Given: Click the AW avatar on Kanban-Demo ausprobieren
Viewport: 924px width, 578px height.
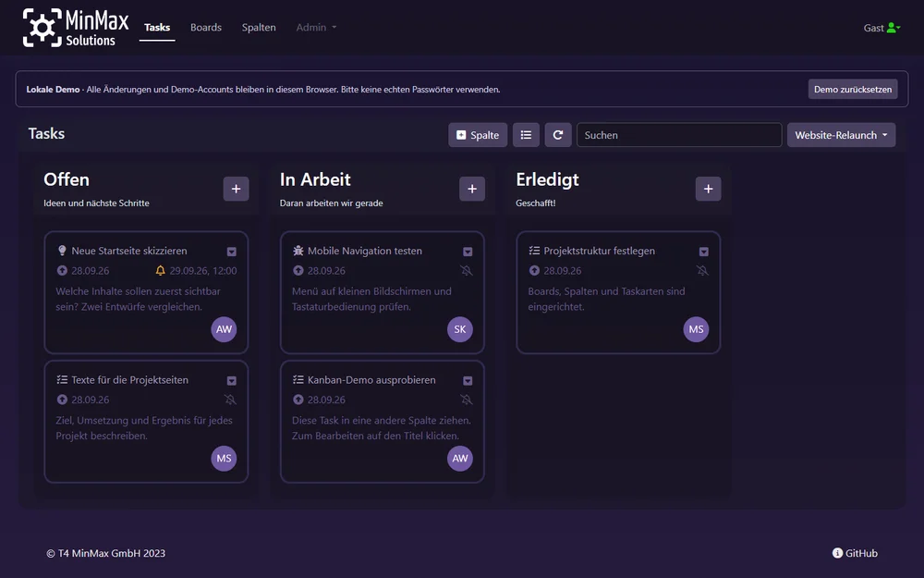Looking at the screenshot, I should [x=460, y=459].
